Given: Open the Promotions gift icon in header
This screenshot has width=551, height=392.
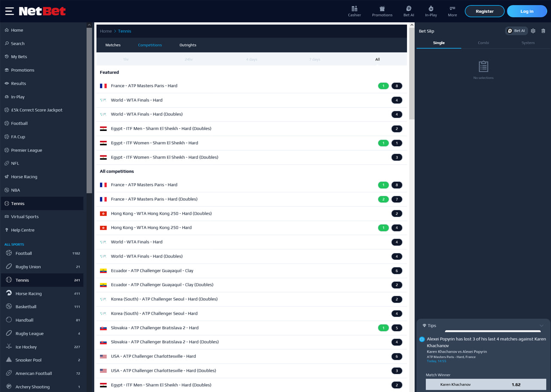Looking at the screenshot, I should pos(382,11).
